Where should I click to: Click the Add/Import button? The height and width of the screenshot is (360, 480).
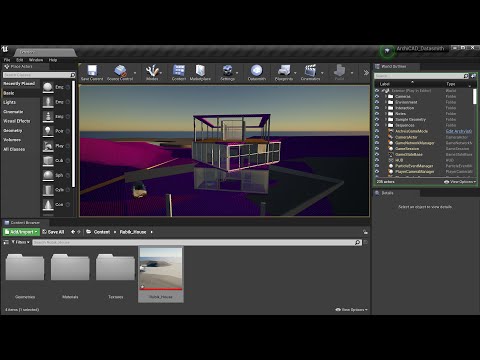click(21, 232)
